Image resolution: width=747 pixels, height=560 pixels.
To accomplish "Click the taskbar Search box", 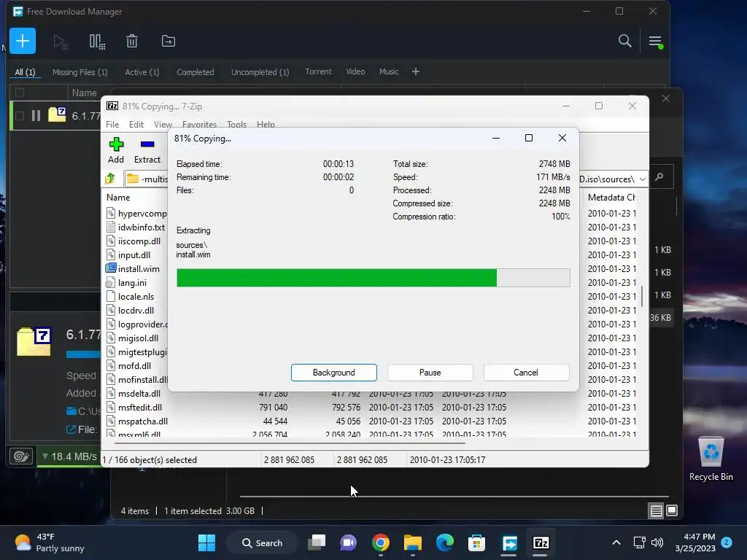I will point(262,542).
